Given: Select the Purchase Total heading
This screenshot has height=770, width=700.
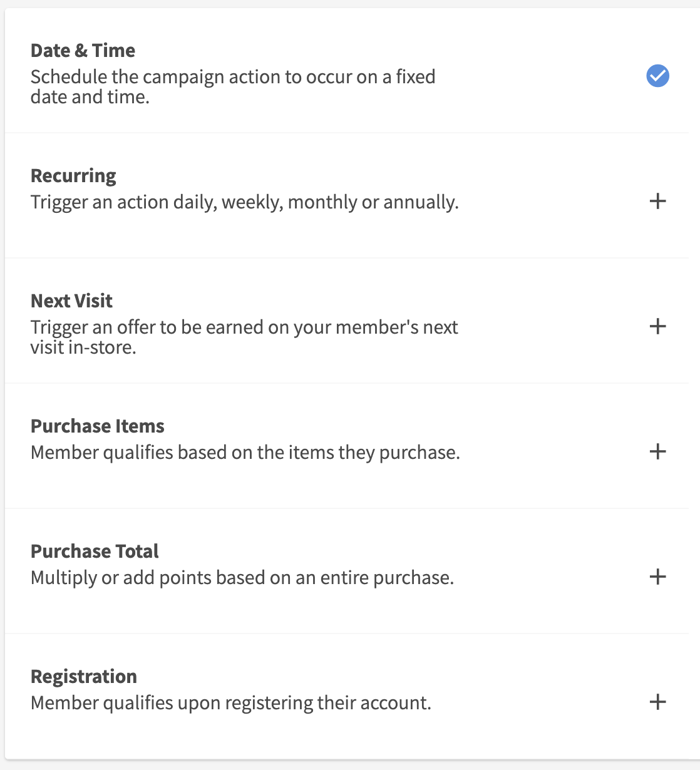Looking at the screenshot, I should point(95,551).
